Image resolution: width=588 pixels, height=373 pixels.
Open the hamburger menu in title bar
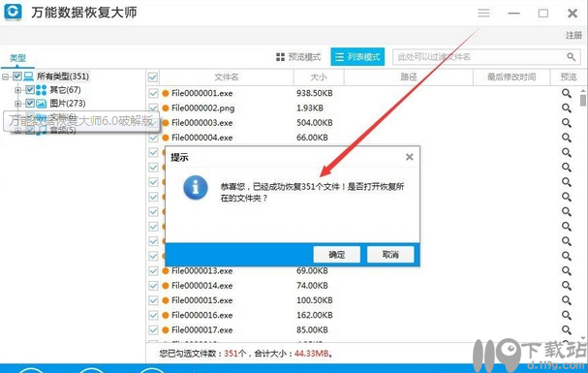click(483, 14)
